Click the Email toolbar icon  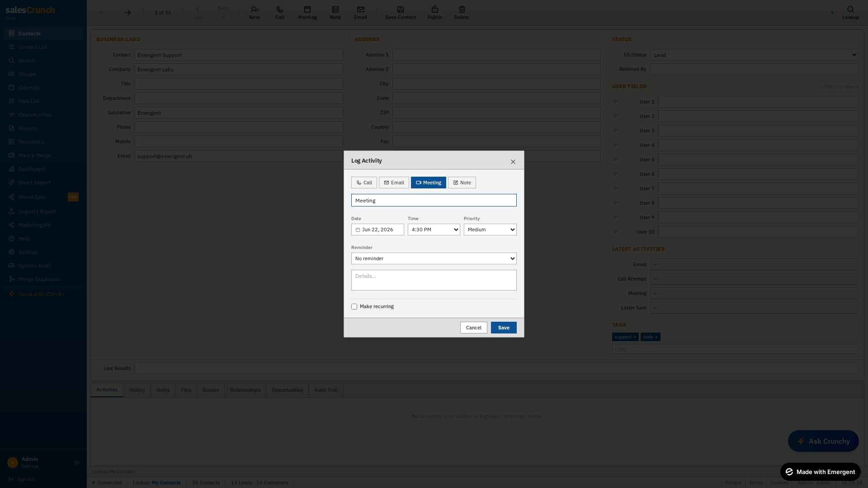(360, 13)
